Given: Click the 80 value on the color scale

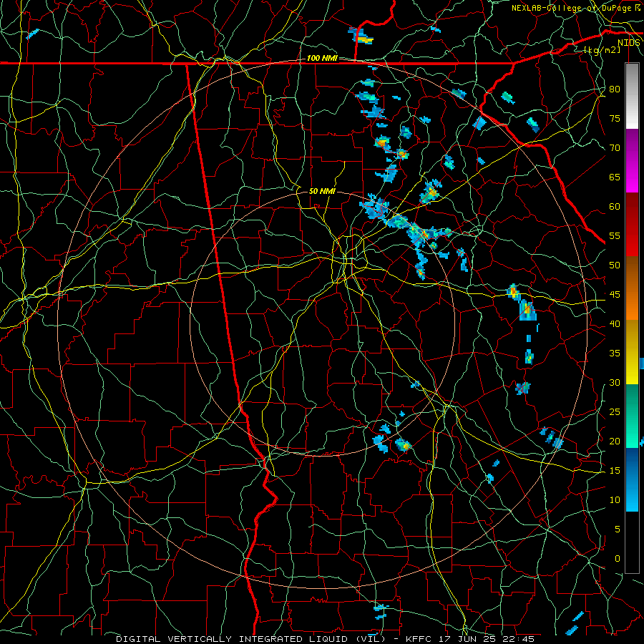Looking at the screenshot, I should point(615,89).
